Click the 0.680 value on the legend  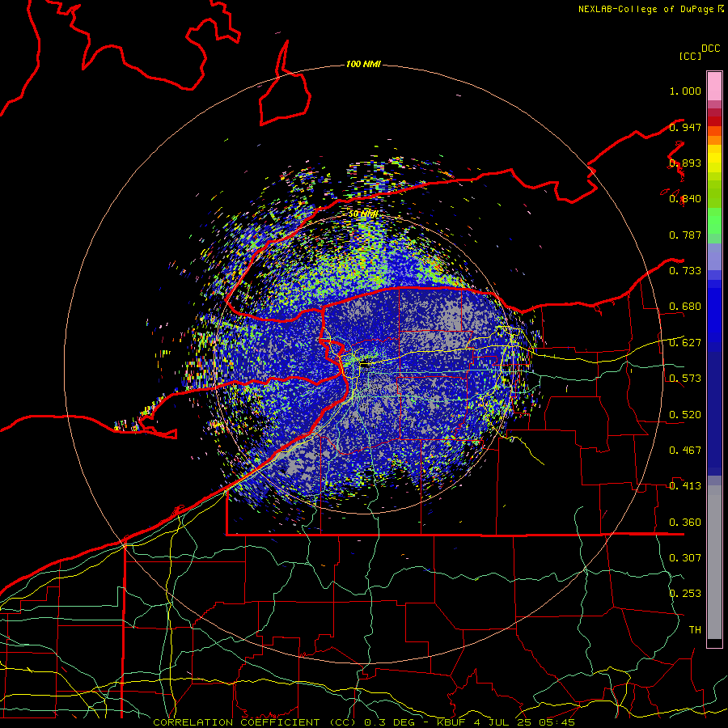tap(685, 307)
